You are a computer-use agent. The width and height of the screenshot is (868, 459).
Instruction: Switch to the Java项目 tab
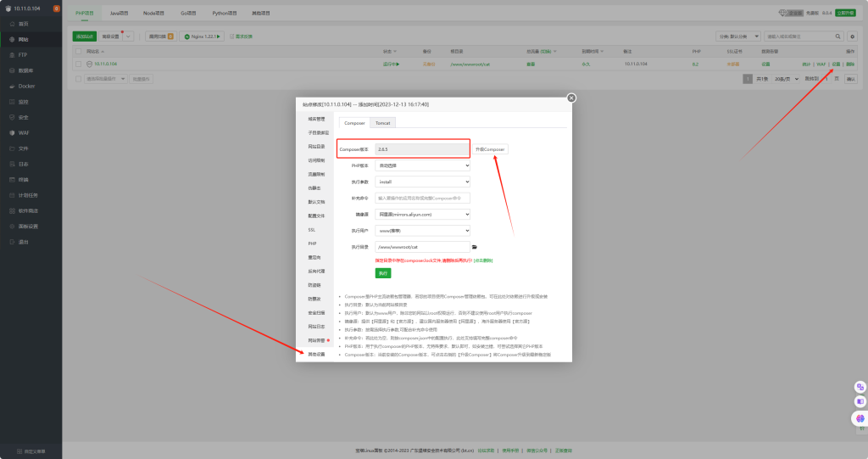tap(119, 13)
